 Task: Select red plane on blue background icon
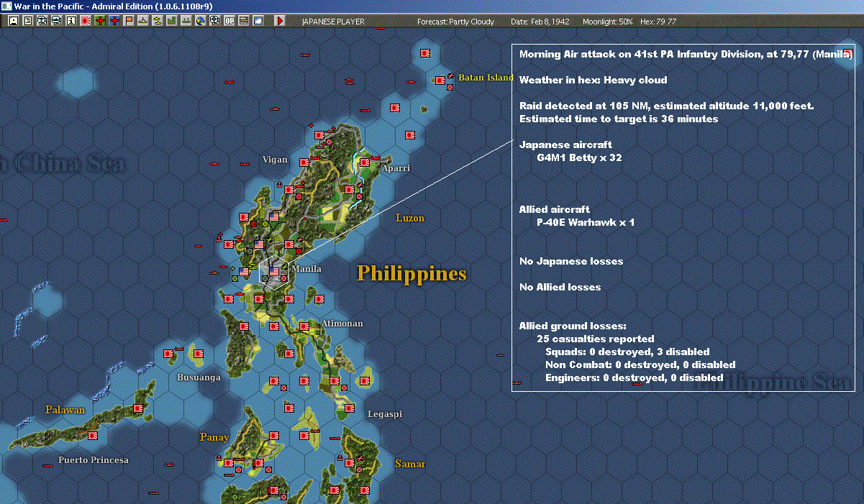tap(114, 21)
